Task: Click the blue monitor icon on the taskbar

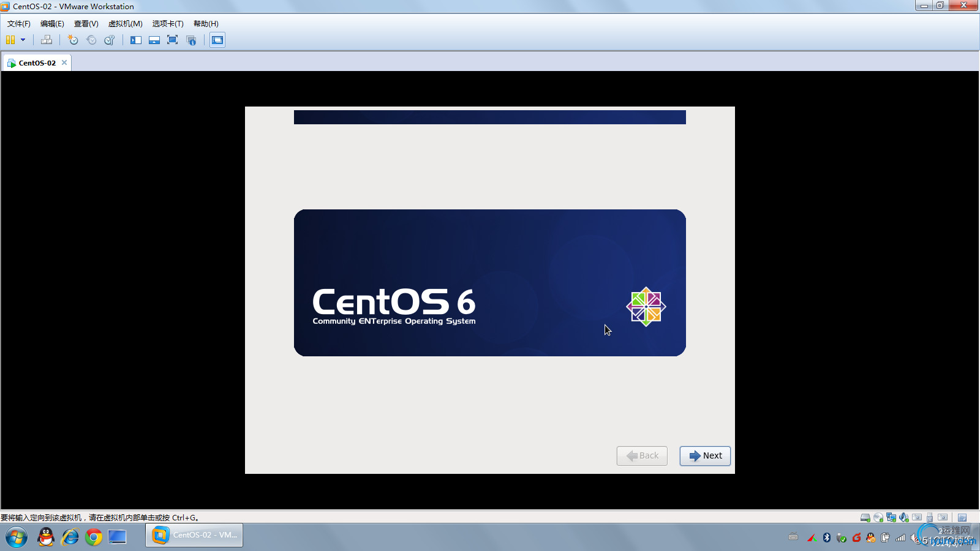Action: coord(117,537)
